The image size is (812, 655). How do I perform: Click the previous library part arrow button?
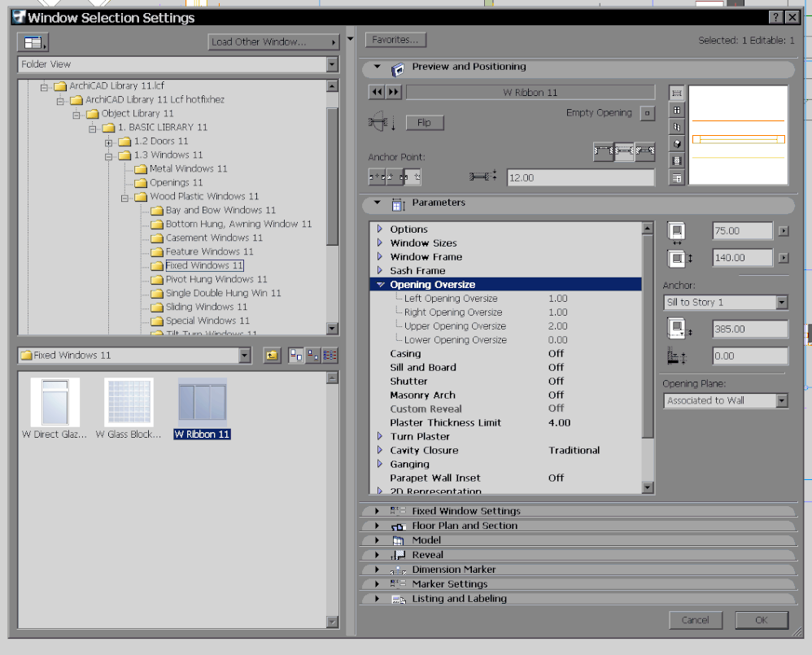click(377, 93)
